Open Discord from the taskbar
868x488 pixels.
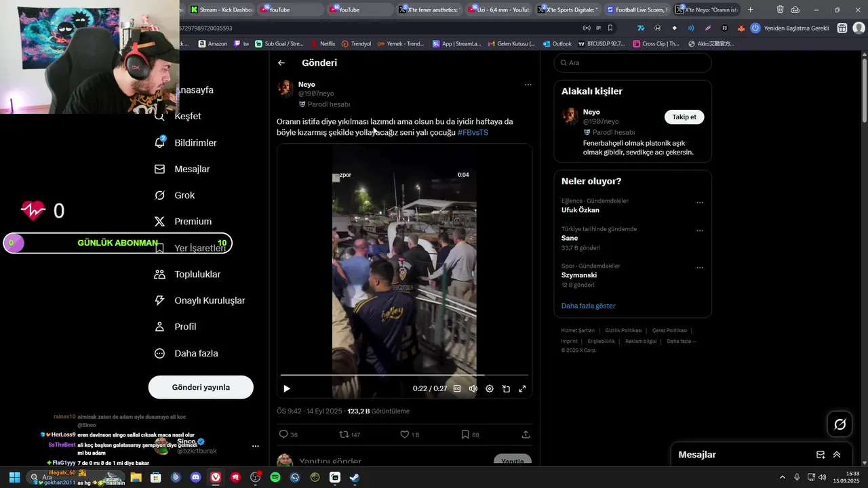click(x=196, y=477)
